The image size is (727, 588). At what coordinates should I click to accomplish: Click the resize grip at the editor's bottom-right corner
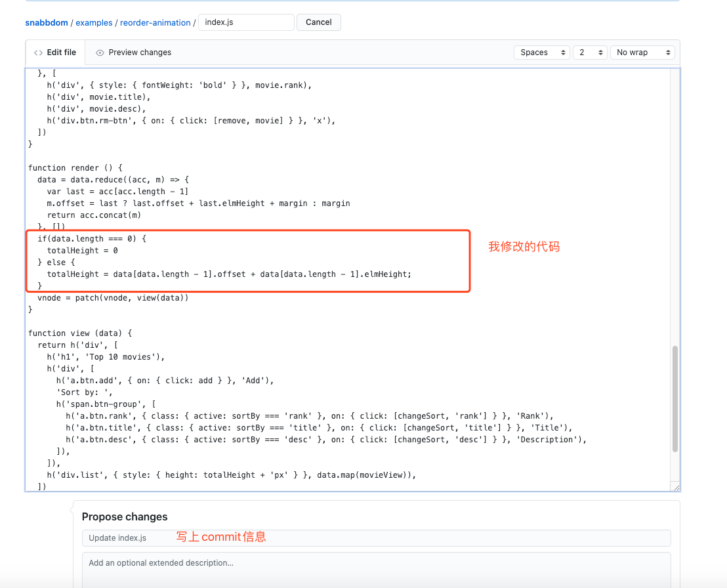click(x=676, y=486)
